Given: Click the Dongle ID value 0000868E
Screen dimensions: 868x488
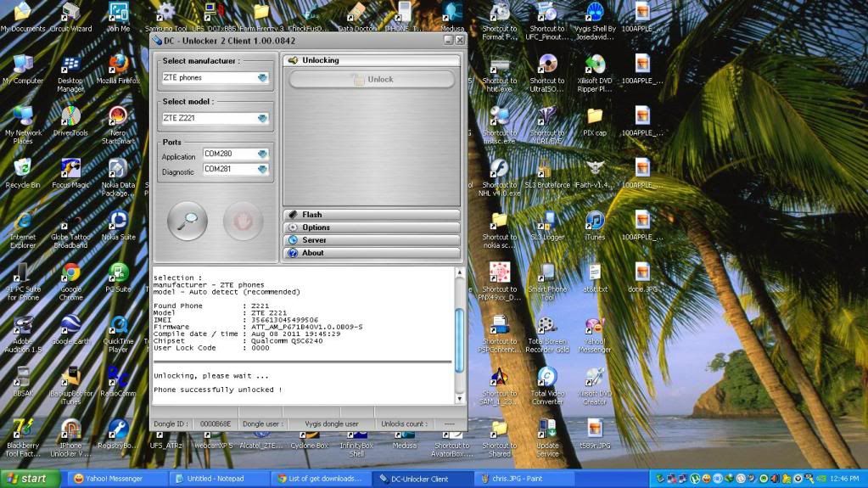Looking at the screenshot, I should [216, 423].
